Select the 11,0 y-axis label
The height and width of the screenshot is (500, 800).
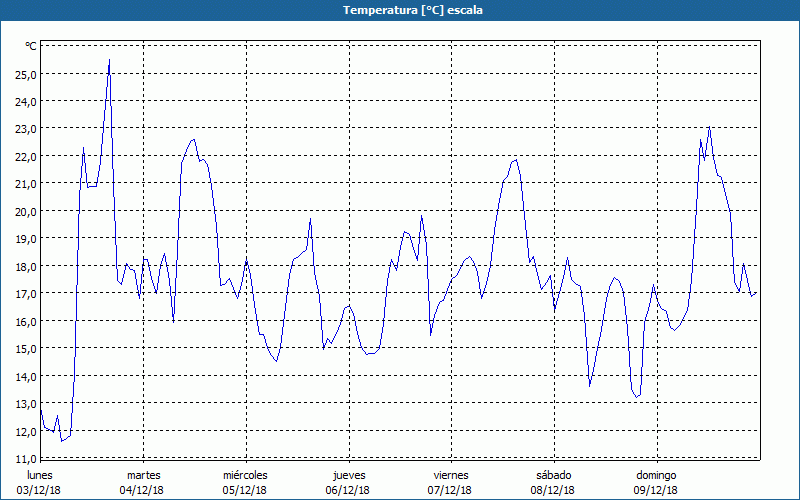[x=26, y=459]
